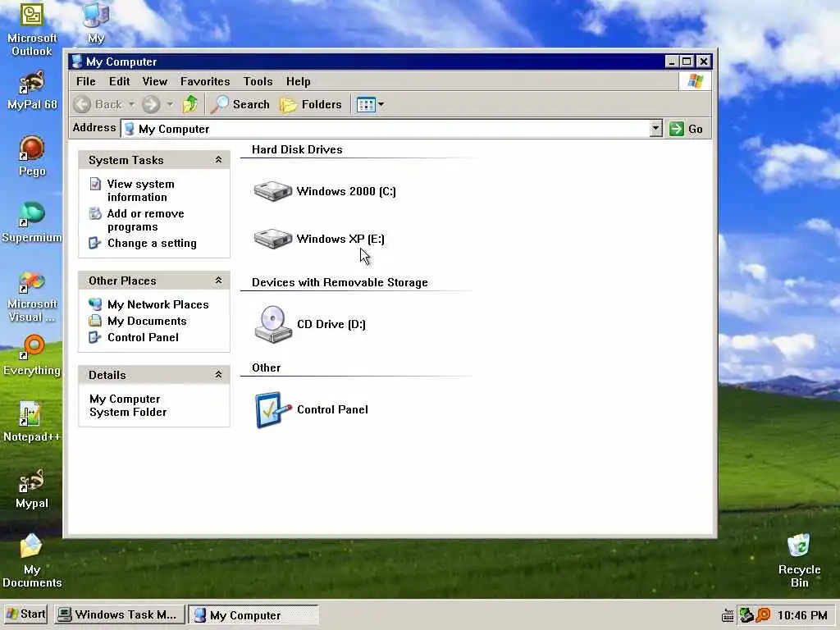Click the My Computer title bar icon

(x=77, y=62)
